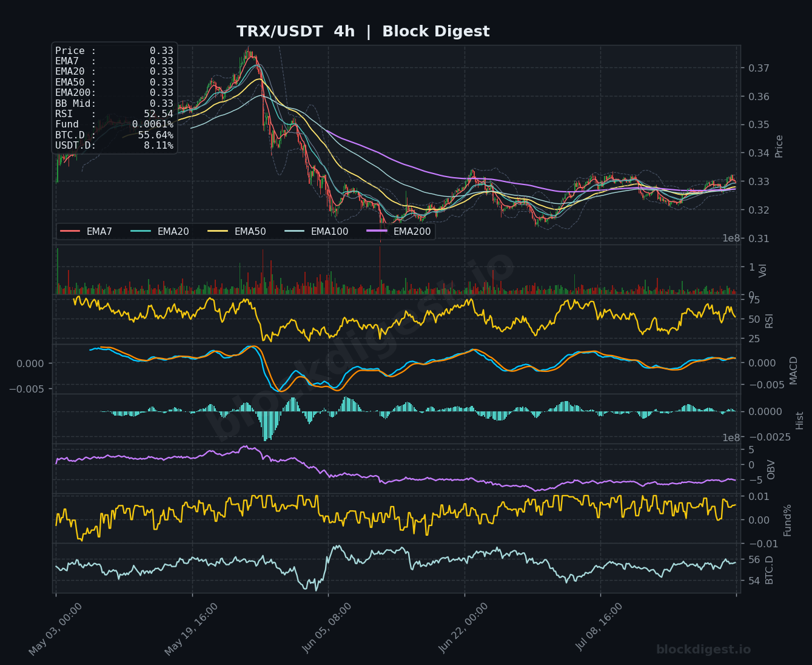Click the 'Hist' axis label
Screen dimensions: 812x665
[x=800, y=420]
